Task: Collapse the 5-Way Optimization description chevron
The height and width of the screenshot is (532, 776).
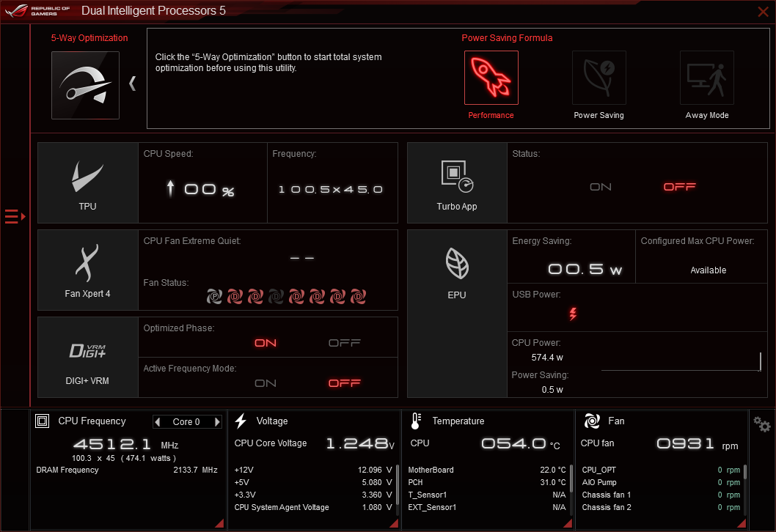Action: click(x=132, y=83)
